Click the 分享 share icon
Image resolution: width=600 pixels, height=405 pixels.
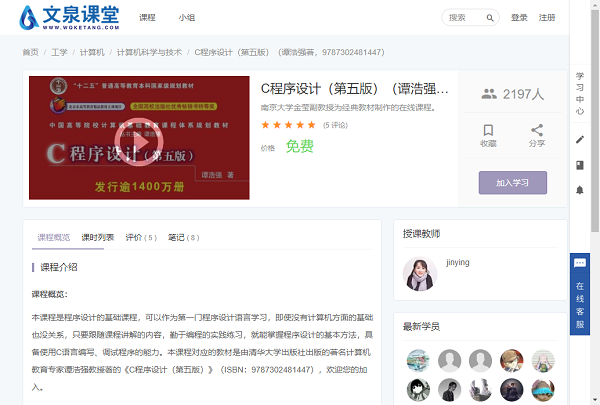coord(537,130)
